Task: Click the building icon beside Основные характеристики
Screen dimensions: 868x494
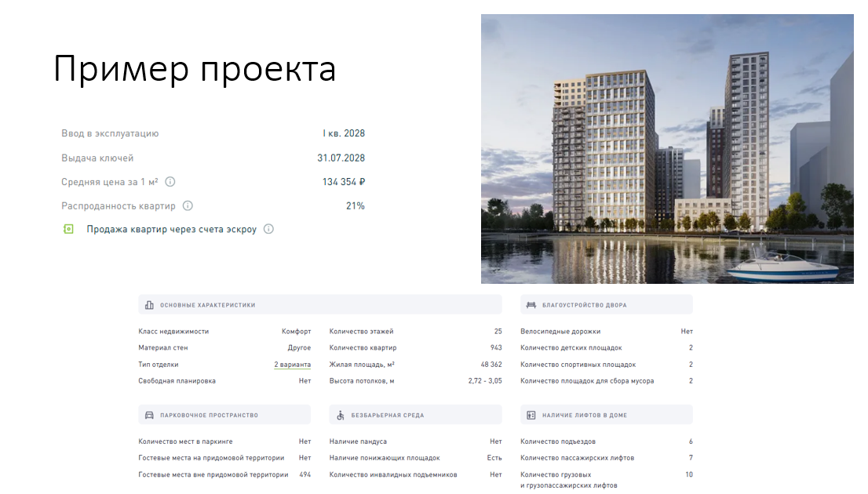Action: click(x=148, y=304)
